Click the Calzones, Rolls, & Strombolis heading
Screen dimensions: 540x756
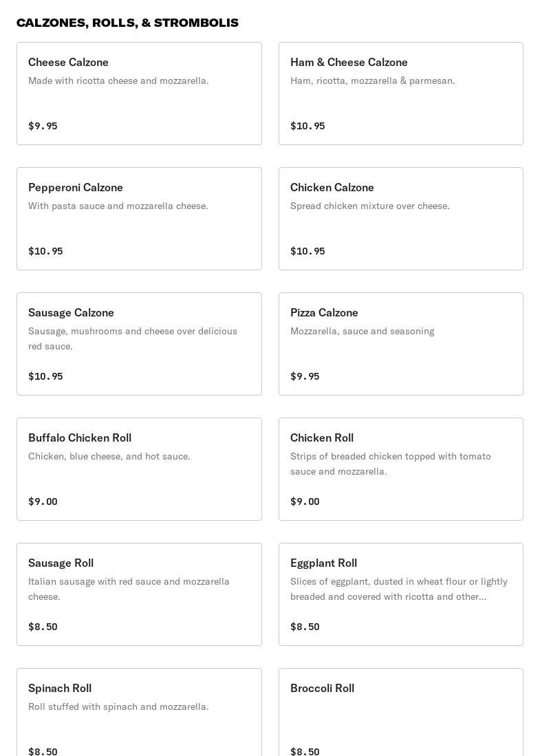pyautogui.click(x=127, y=23)
